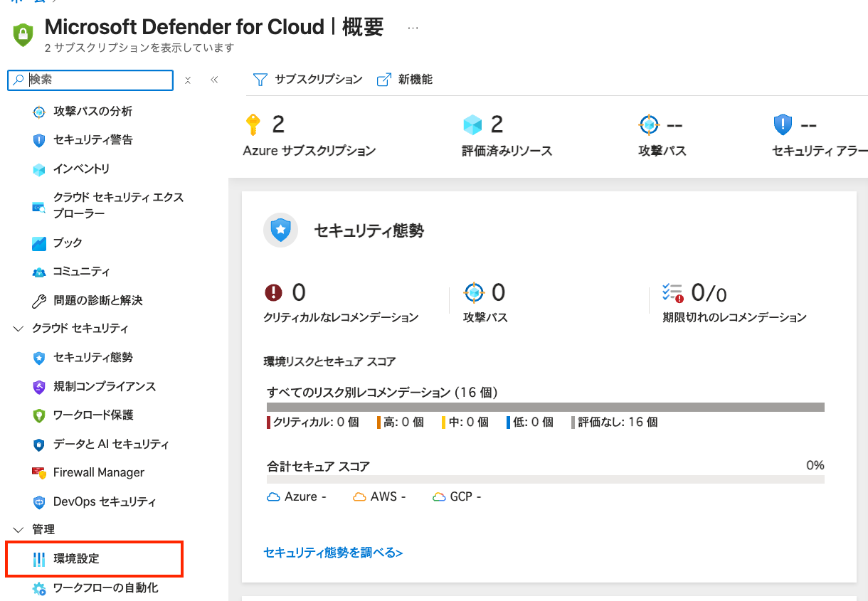Toggle expand/collapse arrows next to search

(188, 80)
